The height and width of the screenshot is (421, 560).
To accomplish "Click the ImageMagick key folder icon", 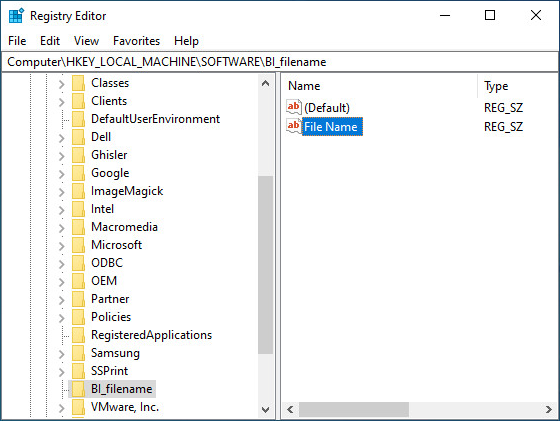I will pyautogui.click(x=78, y=191).
